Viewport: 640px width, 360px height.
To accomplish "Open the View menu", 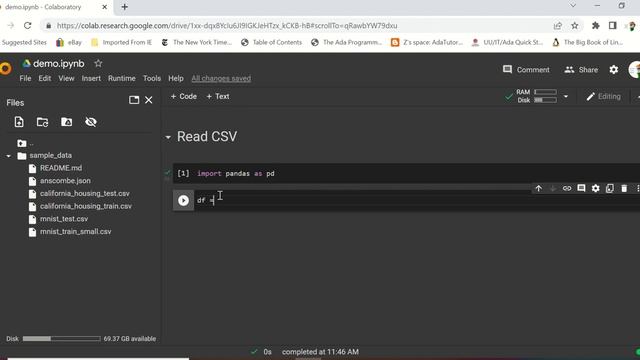I will pyautogui.click(x=66, y=78).
